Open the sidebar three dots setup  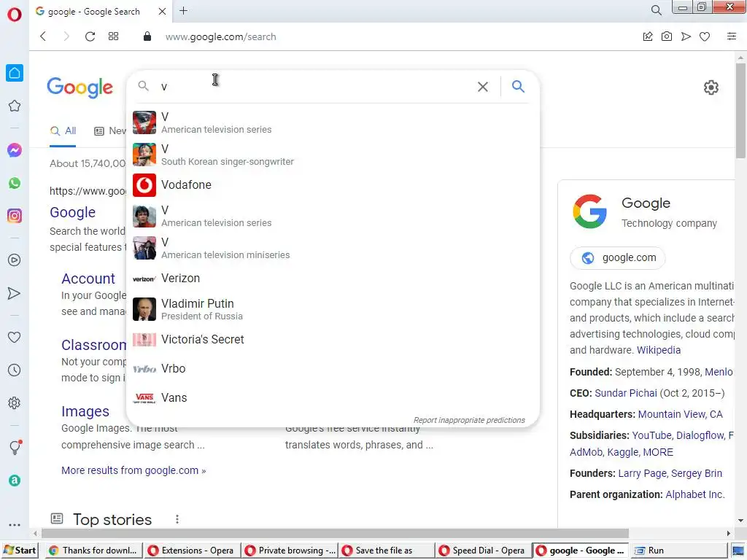[x=15, y=525]
